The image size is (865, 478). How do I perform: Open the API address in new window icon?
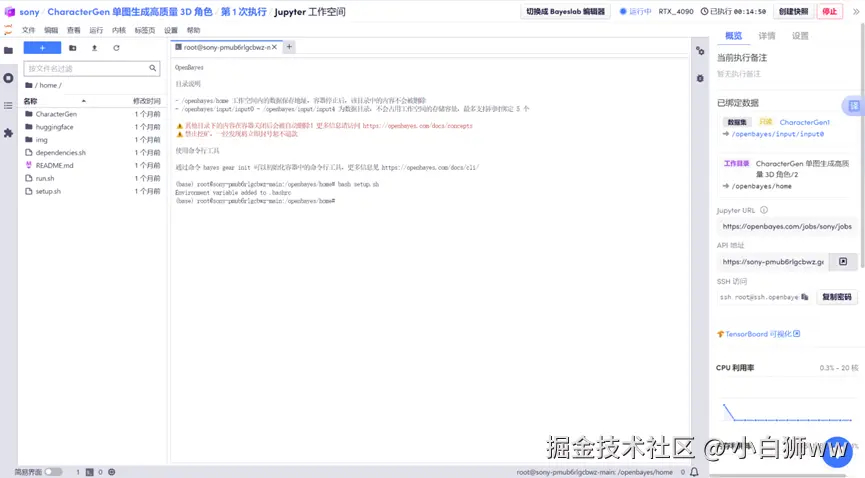(843, 262)
